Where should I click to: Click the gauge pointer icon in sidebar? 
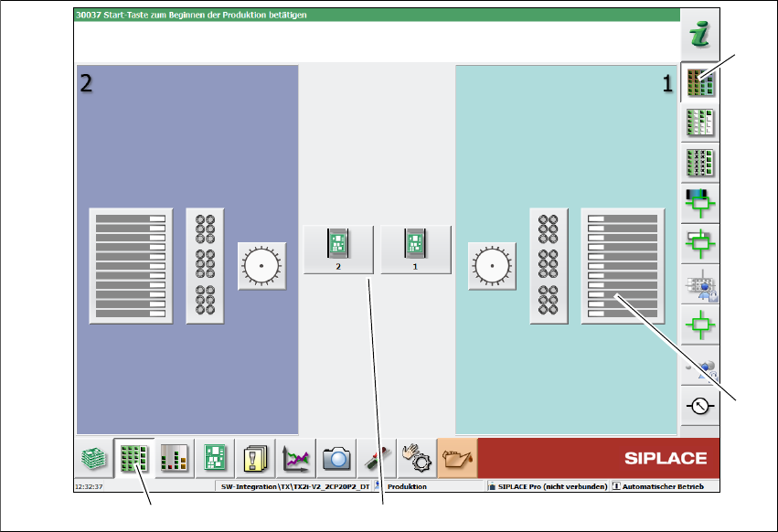(x=699, y=406)
